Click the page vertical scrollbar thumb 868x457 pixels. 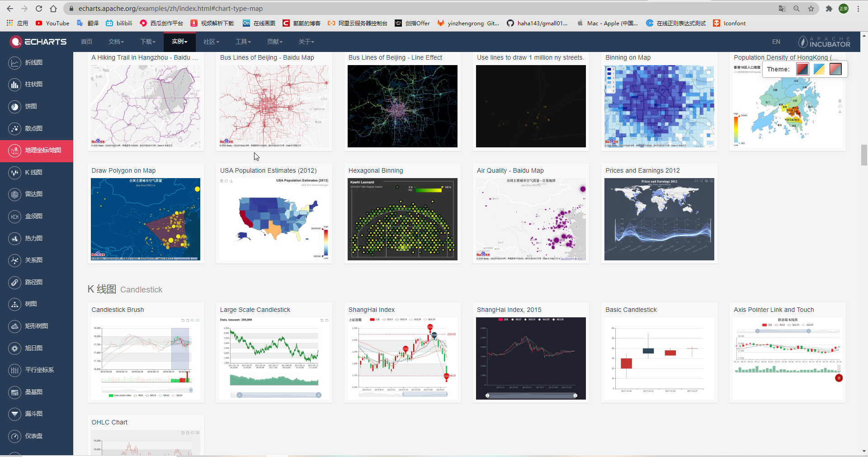coord(864,155)
